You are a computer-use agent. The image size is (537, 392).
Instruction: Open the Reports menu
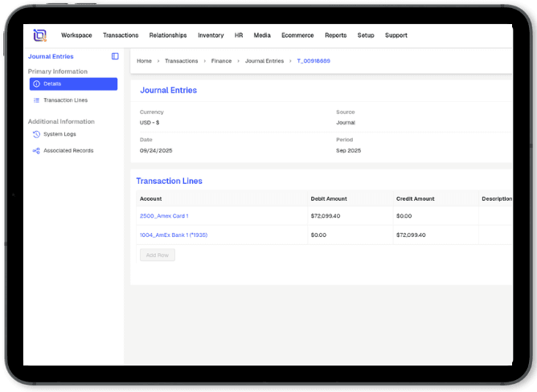(336, 35)
